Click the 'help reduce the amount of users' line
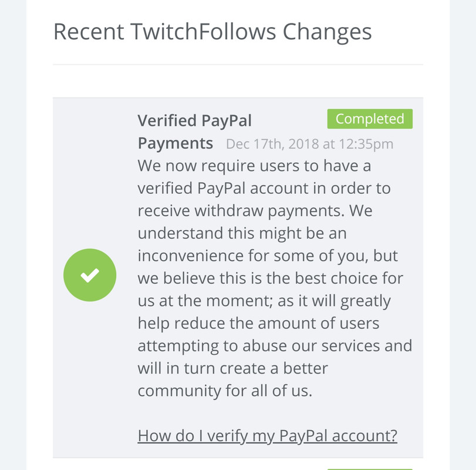 [258, 323]
